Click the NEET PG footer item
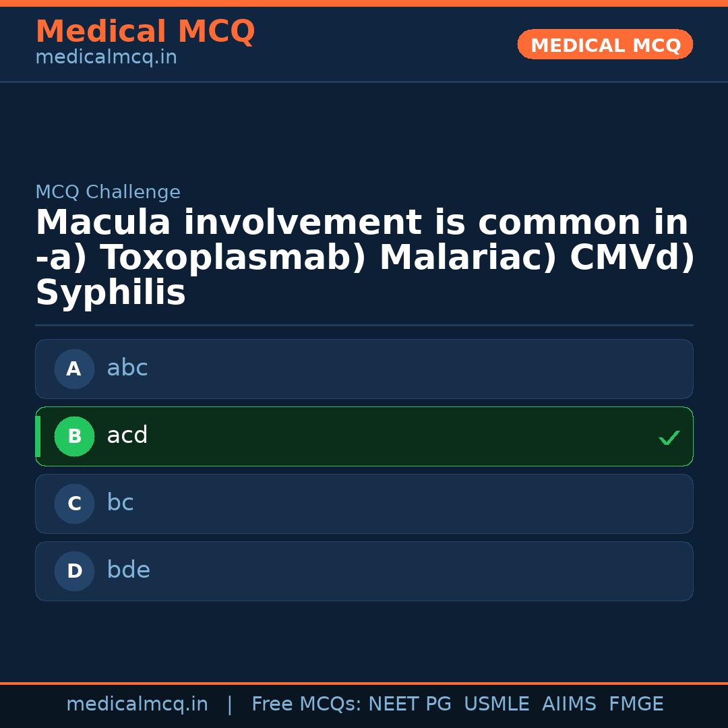The image size is (728, 728). click(409, 704)
